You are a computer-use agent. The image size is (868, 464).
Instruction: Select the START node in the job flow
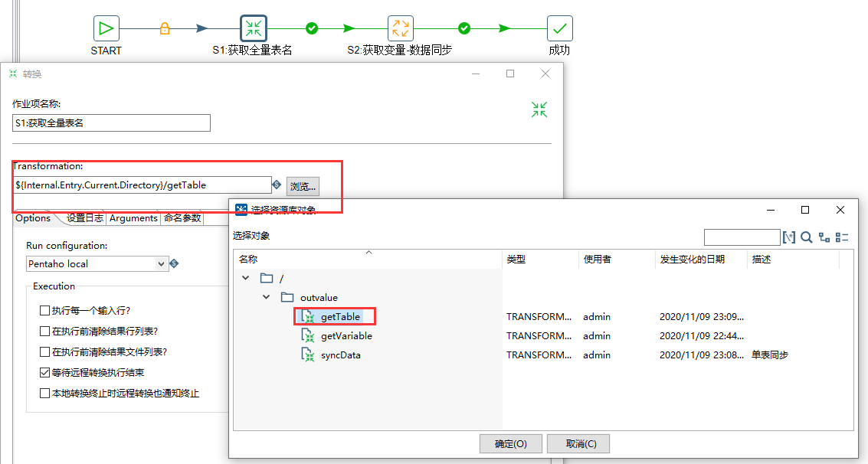pos(106,28)
